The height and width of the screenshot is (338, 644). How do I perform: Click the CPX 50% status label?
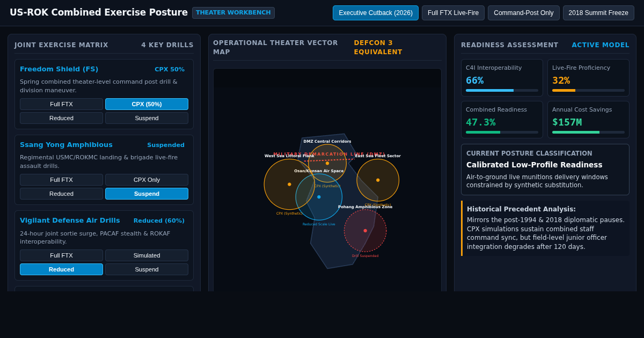click(170, 69)
